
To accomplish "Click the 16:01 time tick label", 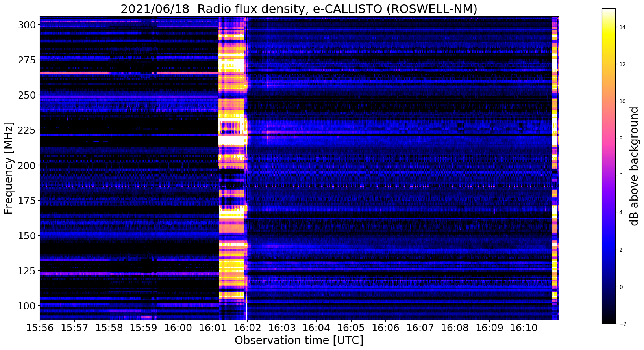I will tap(213, 328).
